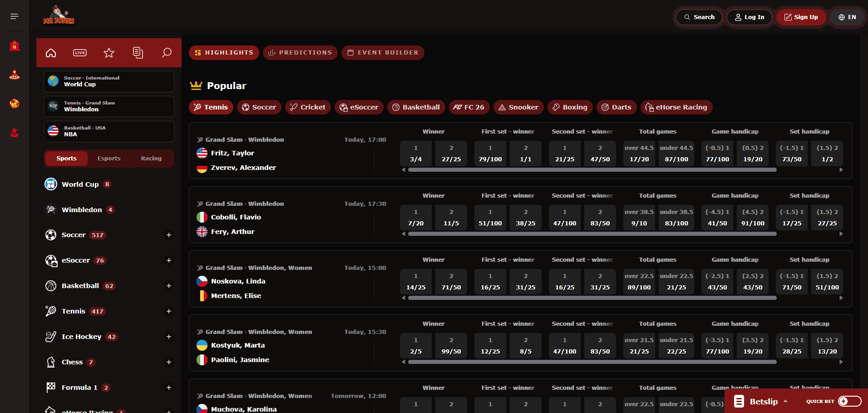Click the odds scrollbar in the Fritz vs Zverev row

pyautogui.click(x=592, y=170)
